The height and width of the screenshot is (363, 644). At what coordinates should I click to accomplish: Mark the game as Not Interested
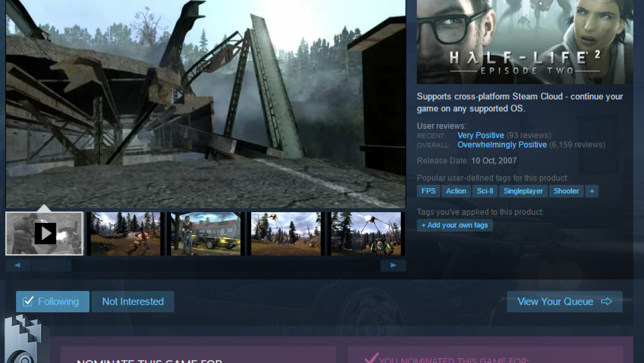click(x=133, y=302)
